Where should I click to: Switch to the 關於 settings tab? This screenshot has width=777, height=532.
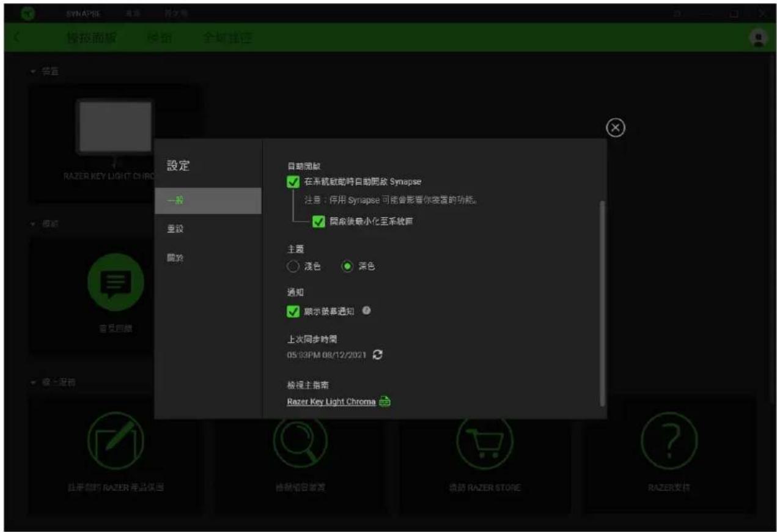pyautogui.click(x=208, y=257)
